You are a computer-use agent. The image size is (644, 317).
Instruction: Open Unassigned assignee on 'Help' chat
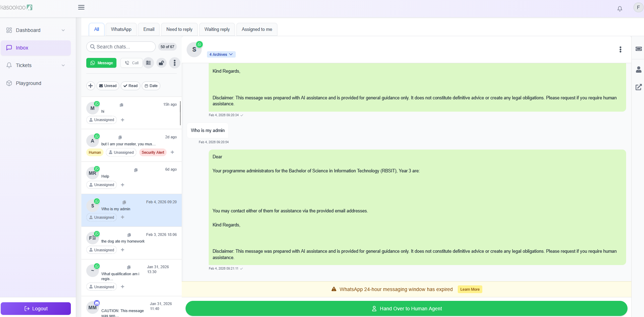click(101, 185)
